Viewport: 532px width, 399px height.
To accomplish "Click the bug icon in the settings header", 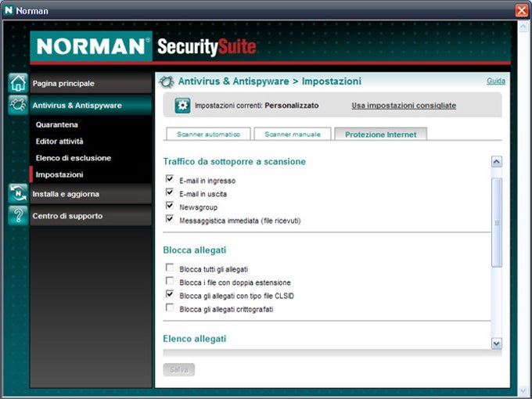I will click(167, 82).
